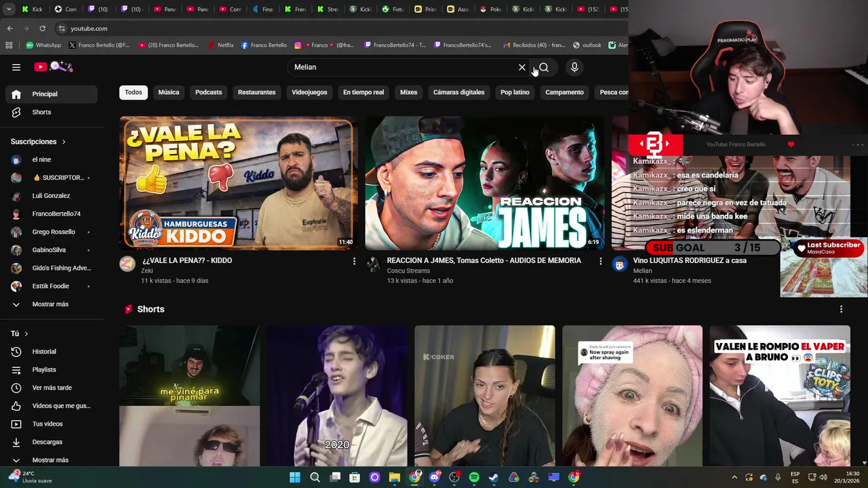The image size is (868, 488).
Task: Open Shorts from the sidebar
Action: pos(52,112)
